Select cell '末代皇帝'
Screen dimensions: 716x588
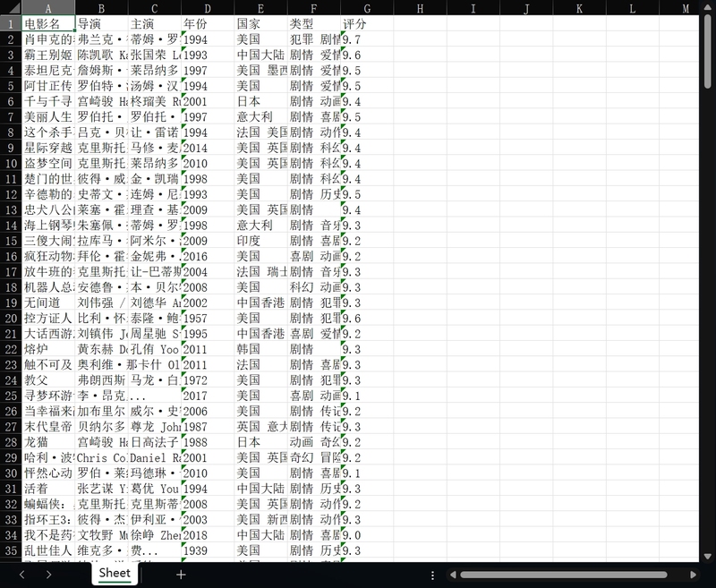[x=48, y=426]
